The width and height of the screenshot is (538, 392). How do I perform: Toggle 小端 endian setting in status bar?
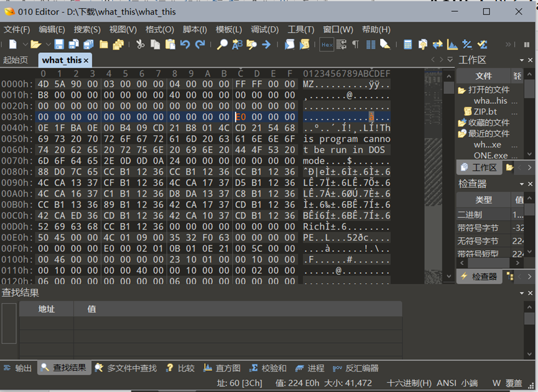coord(469,383)
